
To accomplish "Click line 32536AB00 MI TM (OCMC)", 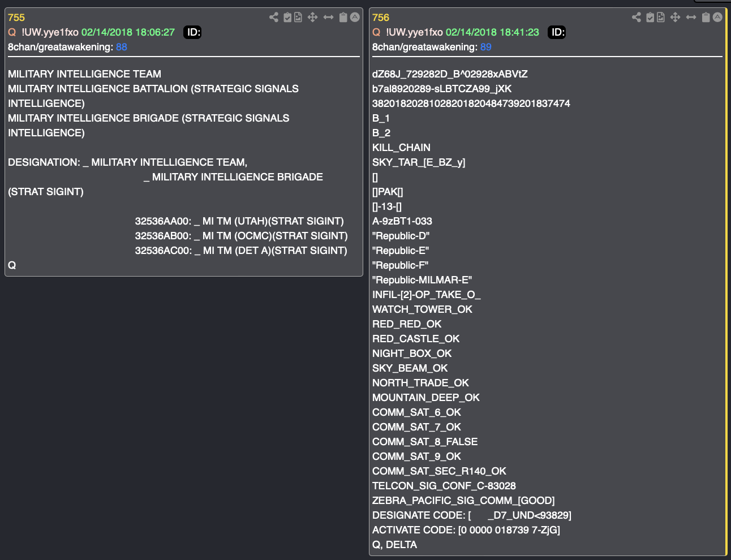I will coord(242,236).
